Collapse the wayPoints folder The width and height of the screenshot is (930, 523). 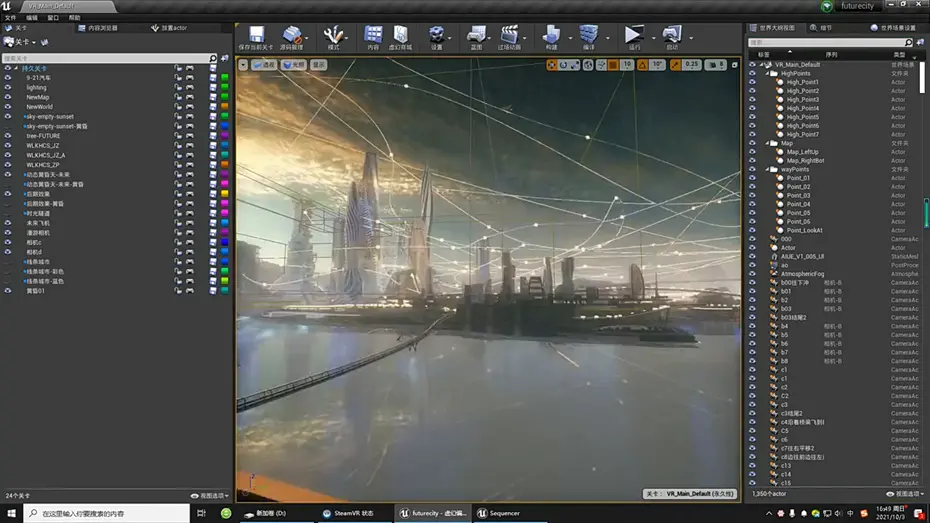click(767, 169)
